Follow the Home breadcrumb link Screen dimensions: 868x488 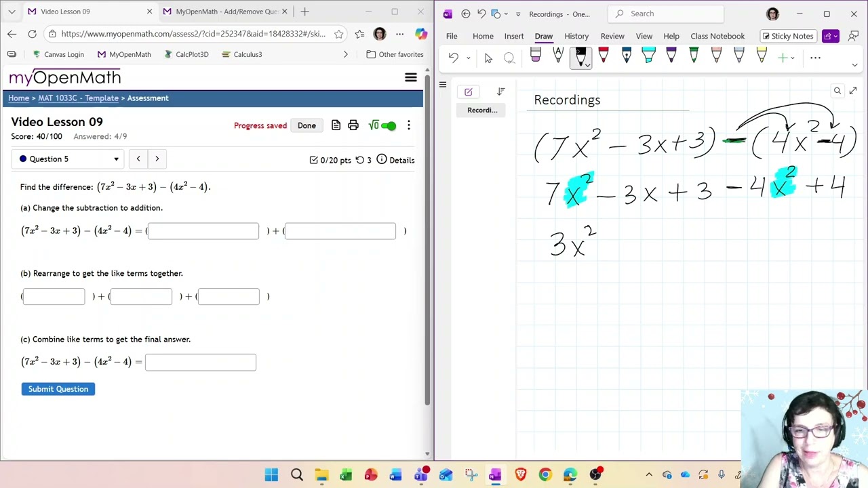point(18,98)
